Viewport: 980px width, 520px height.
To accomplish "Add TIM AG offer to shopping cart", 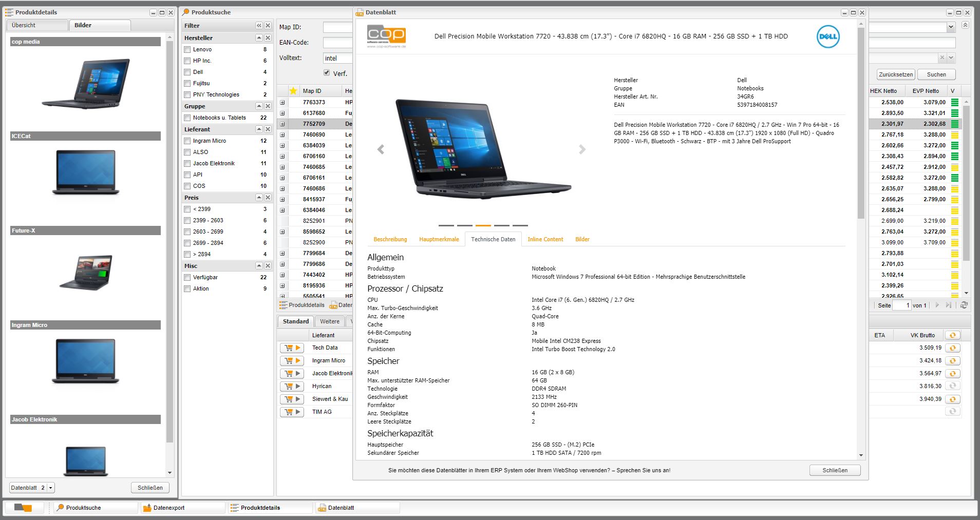I will pos(292,412).
